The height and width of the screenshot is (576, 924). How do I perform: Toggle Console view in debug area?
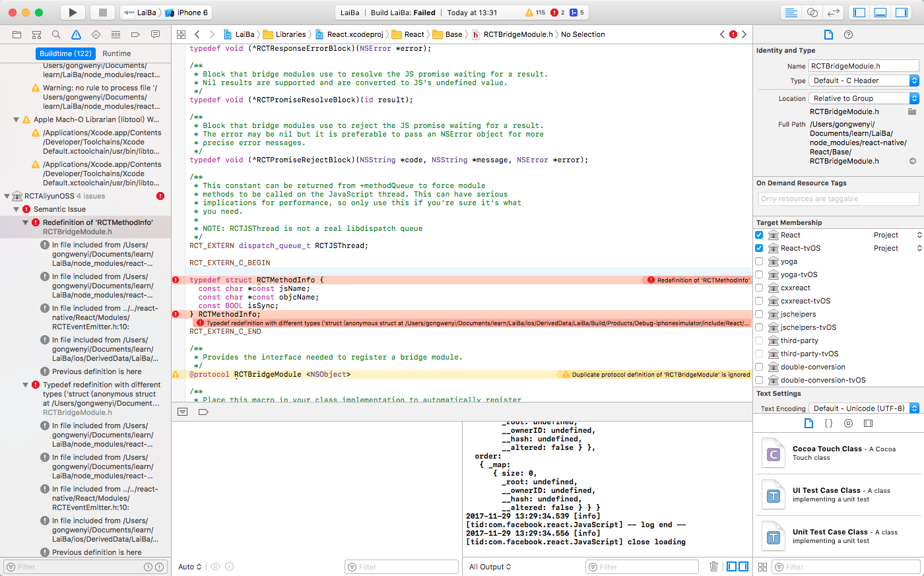[743, 566]
